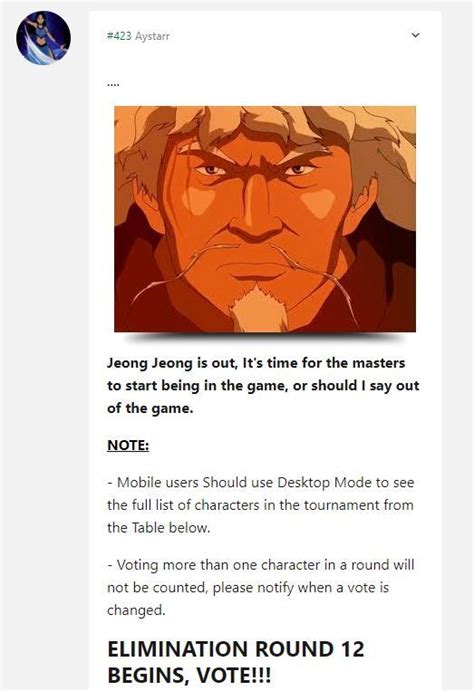
Task: Open the waterbender profile avatar
Action: (x=43, y=38)
